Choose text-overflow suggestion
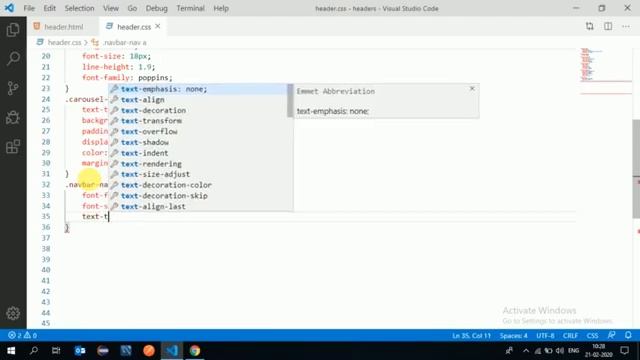Image resolution: width=640 pixels, height=360 pixels. 198,131
